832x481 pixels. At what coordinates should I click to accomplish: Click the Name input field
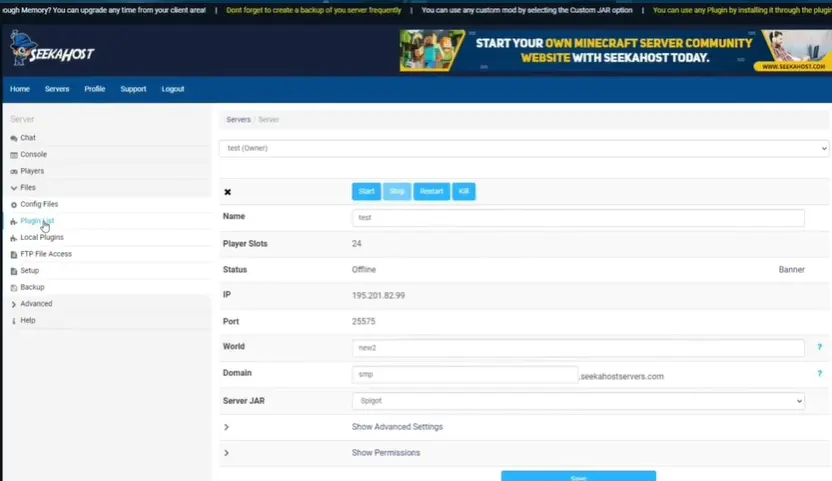click(578, 218)
